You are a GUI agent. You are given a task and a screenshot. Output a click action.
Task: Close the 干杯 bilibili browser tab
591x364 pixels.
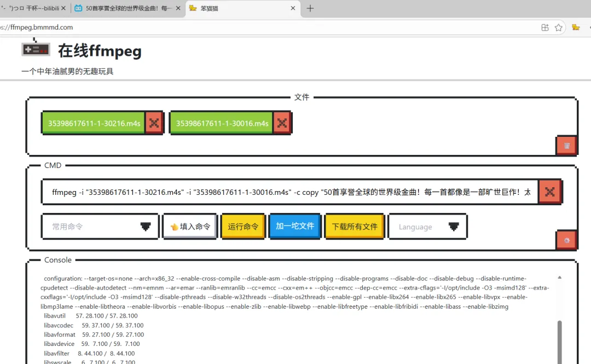[x=63, y=8]
